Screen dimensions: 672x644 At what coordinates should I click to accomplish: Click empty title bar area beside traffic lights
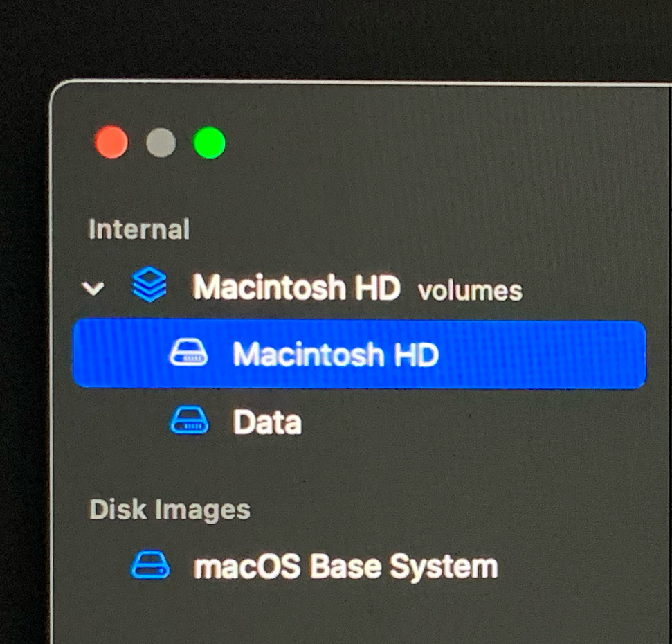[428, 143]
